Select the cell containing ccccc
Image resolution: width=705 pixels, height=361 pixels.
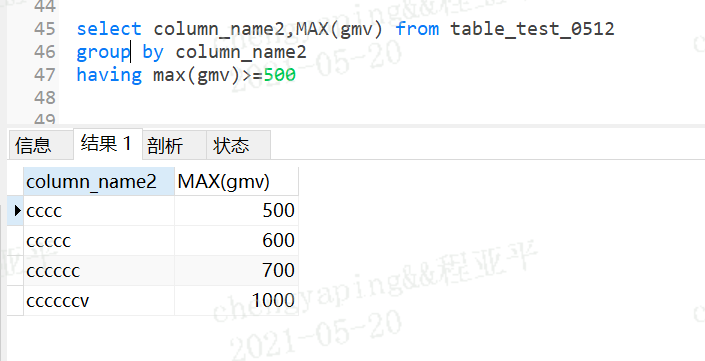[x=99, y=241]
